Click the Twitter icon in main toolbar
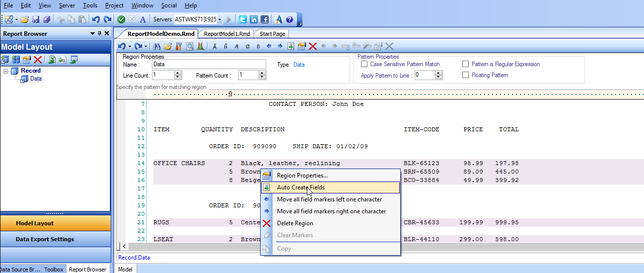The width and height of the screenshot is (644, 273). click(x=243, y=19)
